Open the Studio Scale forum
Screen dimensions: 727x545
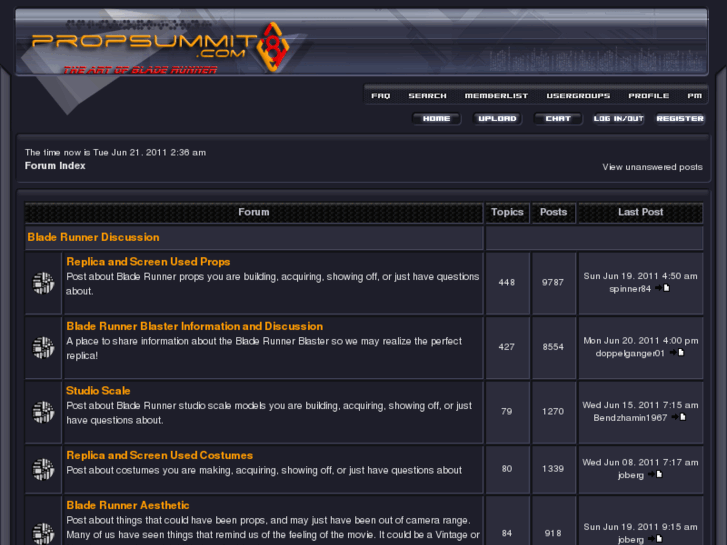98,391
